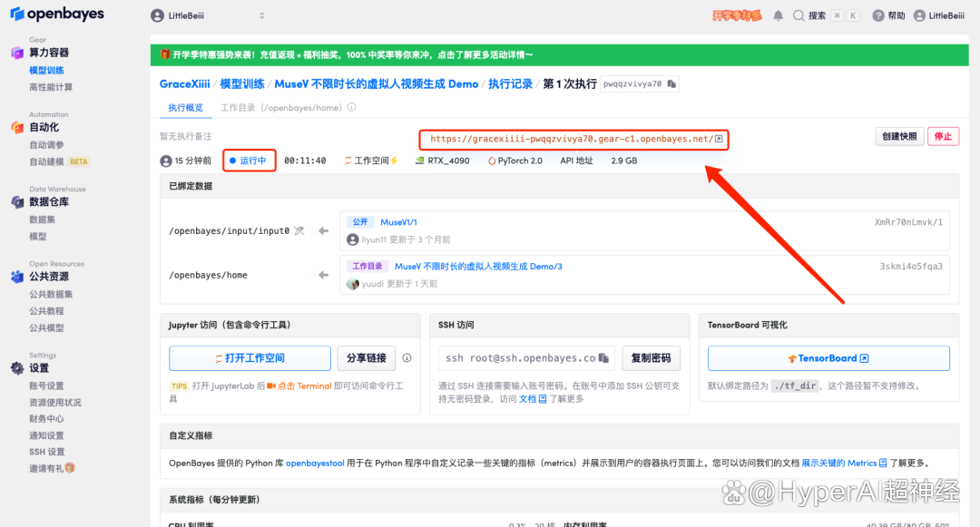The height and width of the screenshot is (527, 980).
Task: Open the notifications bell
Action: pyautogui.click(x=779, y=15)
